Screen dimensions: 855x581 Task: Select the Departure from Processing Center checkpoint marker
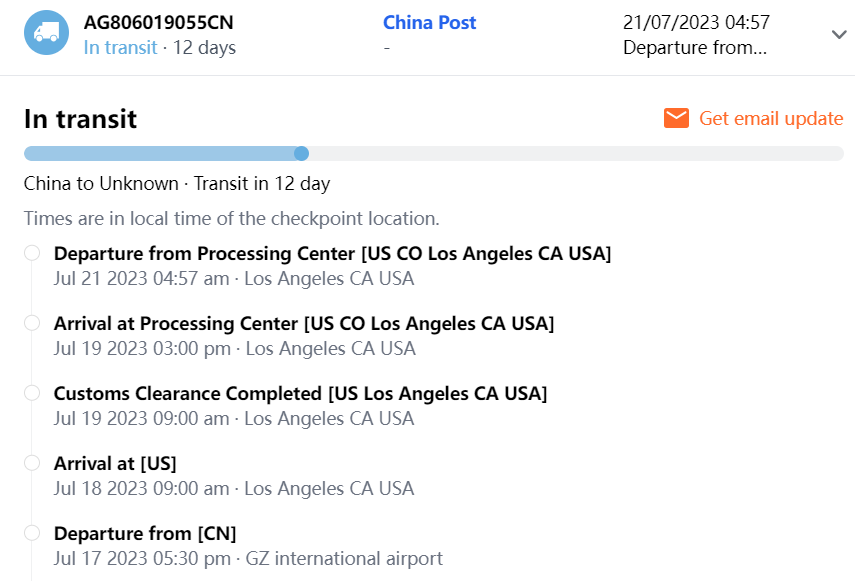(32, 253)
